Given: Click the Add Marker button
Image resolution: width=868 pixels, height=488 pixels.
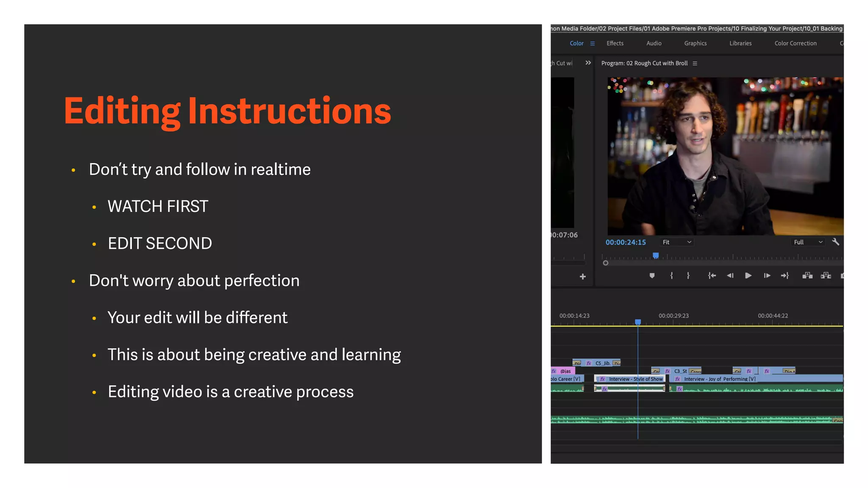Looking at the screenshot, I should pyautogui.click(x=652, y=276).
